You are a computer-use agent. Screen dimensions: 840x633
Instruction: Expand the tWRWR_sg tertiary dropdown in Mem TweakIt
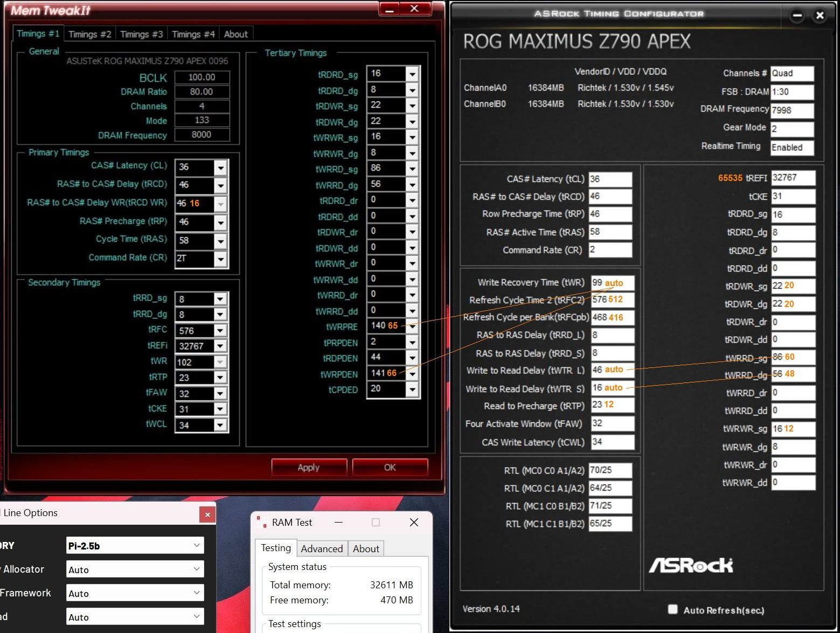(x=412, y=137)
